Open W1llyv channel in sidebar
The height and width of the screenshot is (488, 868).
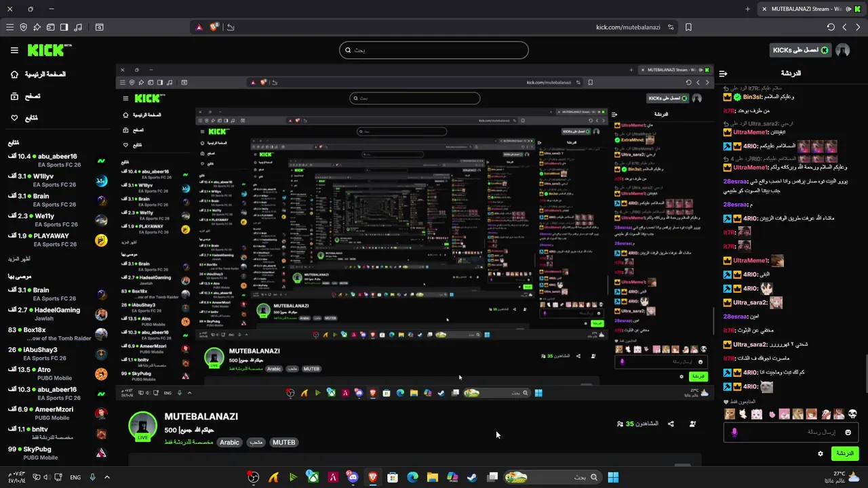58,180
